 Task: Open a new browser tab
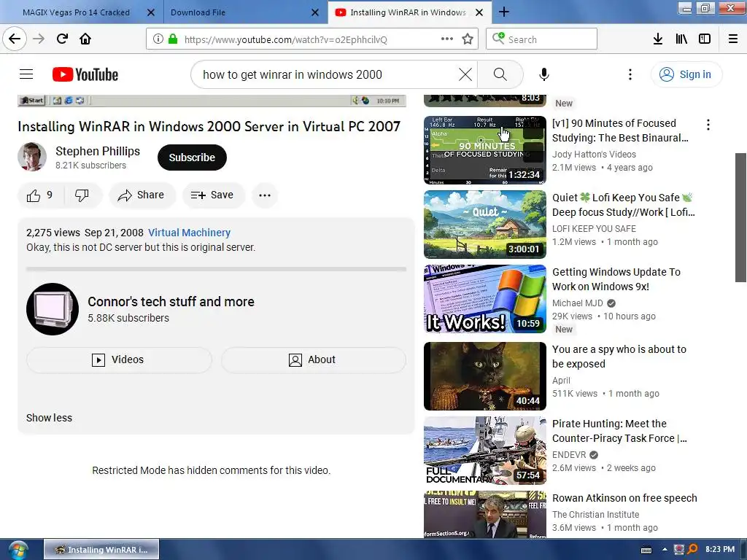pyautogui.click(x=504, y=12)
